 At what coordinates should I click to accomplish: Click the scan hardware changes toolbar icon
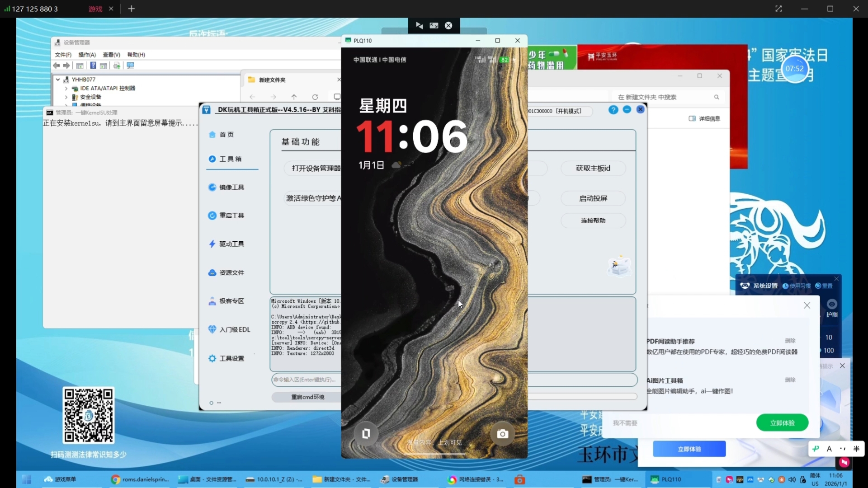pos(131,66)
